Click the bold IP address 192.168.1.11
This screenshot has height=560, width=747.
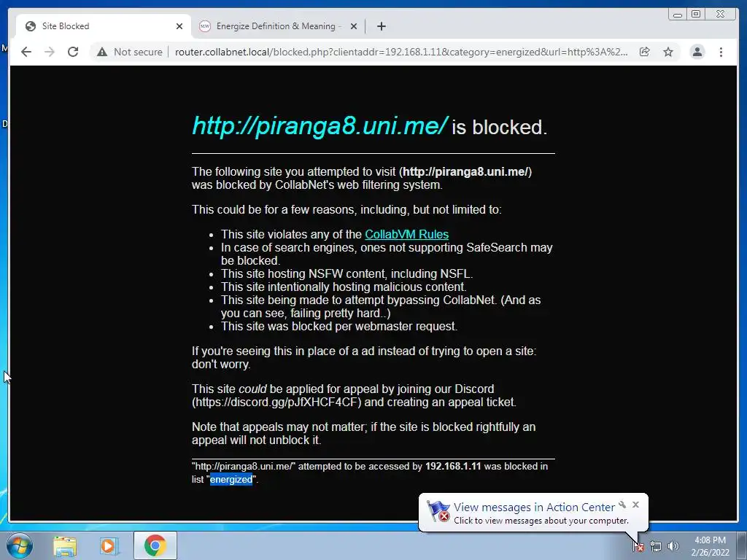453,466
